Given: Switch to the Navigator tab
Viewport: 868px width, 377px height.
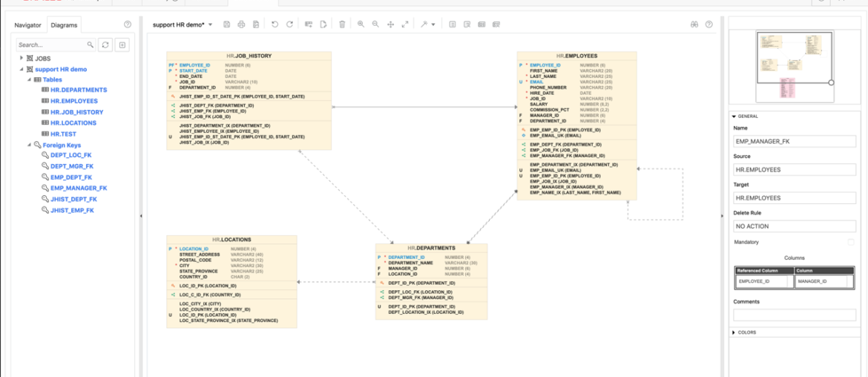Looking at the screenshot, I should pos(27,25).
